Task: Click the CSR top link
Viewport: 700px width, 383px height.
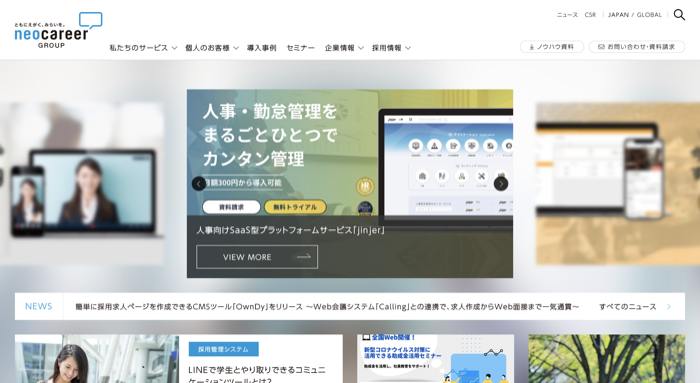Action: coord(590,15)
